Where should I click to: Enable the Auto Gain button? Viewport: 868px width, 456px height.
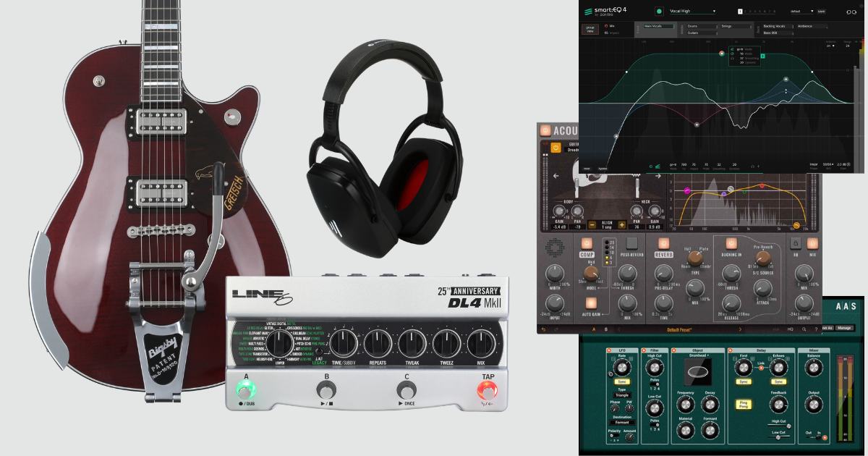591,303
